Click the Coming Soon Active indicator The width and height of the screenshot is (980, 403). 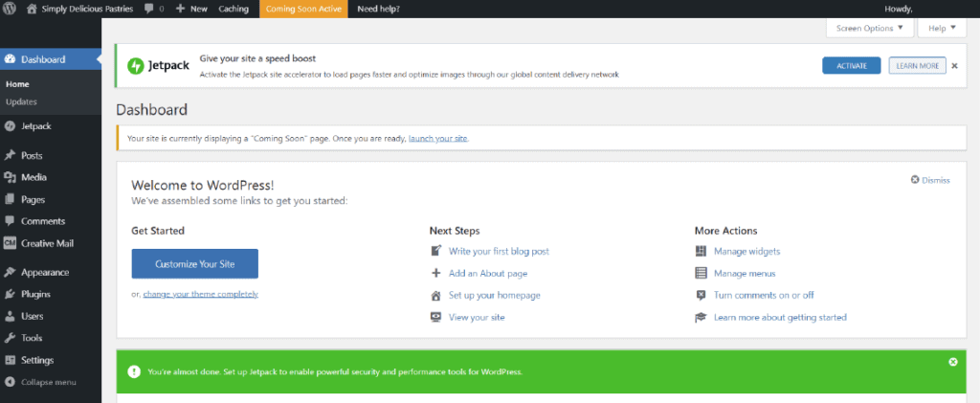click(303, 9)
